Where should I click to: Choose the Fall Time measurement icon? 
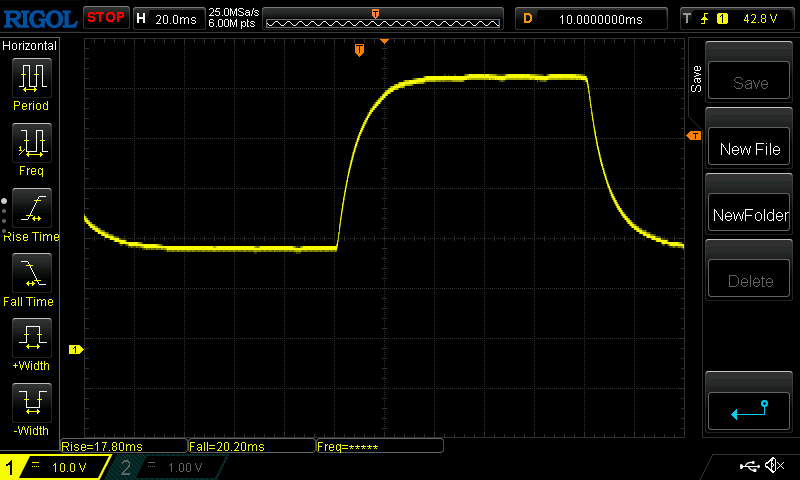[x=31, y=274]
